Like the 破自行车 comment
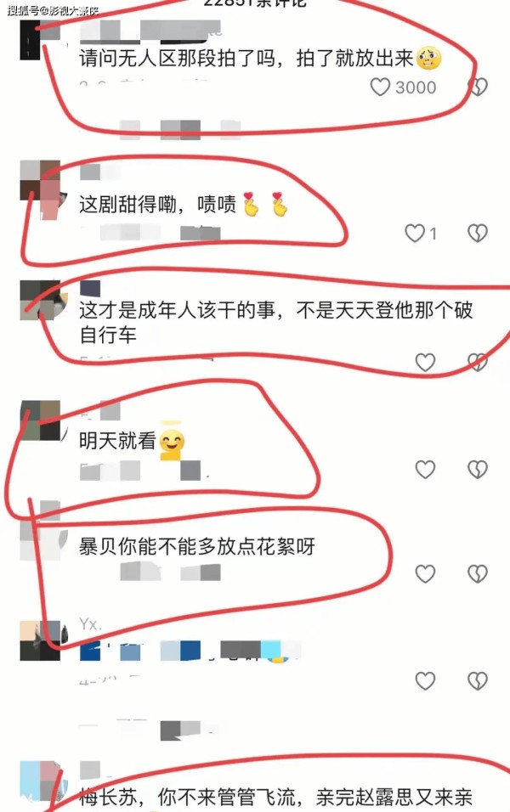 tap(425, 362)
